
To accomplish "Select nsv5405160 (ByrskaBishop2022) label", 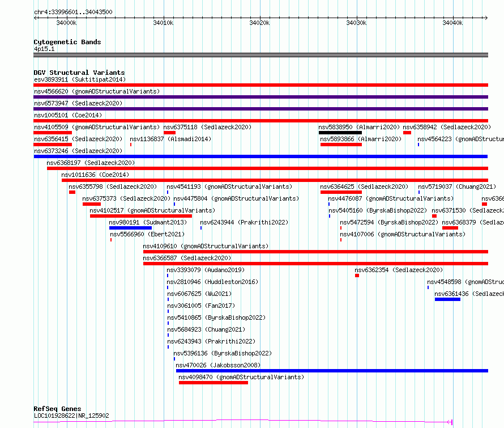I will coord(378,210).
